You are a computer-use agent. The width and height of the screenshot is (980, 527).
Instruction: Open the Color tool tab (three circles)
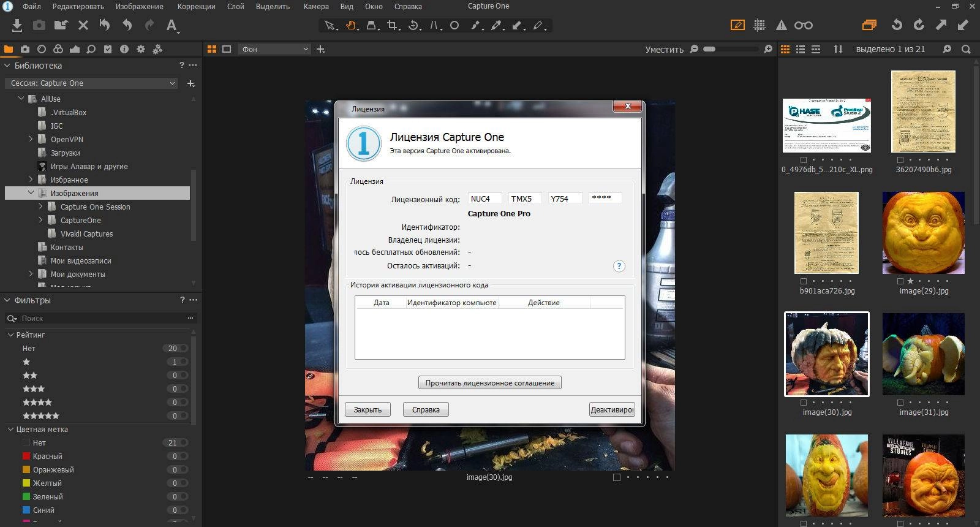pos(58,49)
